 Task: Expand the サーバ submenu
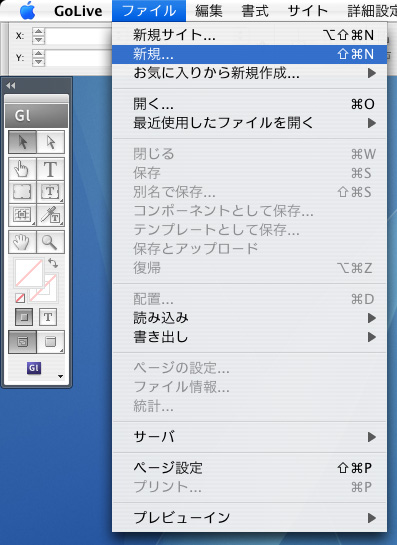click(x=250, y=437)
